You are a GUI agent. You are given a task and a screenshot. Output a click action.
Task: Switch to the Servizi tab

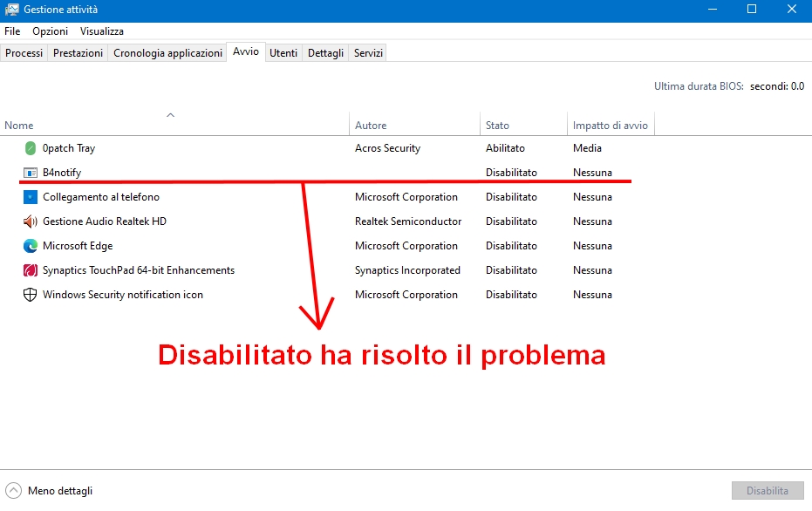tap(368, 53)
